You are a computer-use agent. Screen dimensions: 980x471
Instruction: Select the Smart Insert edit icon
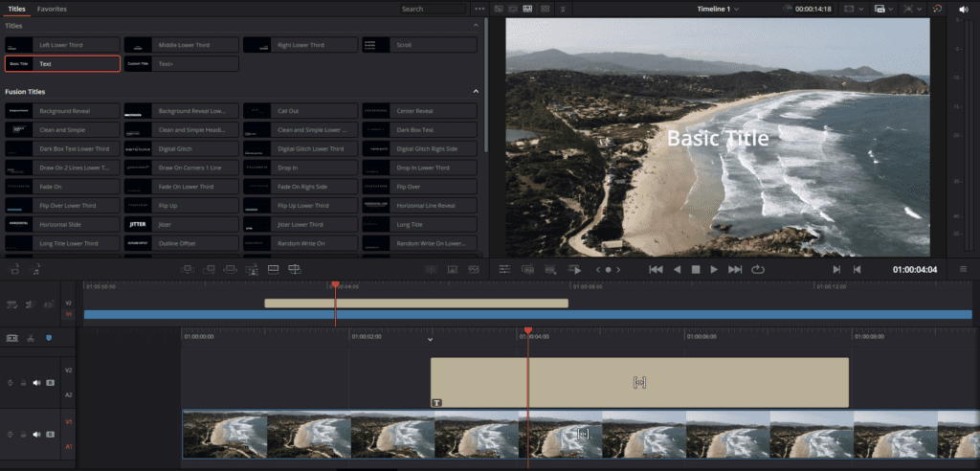tap(188, 270)
